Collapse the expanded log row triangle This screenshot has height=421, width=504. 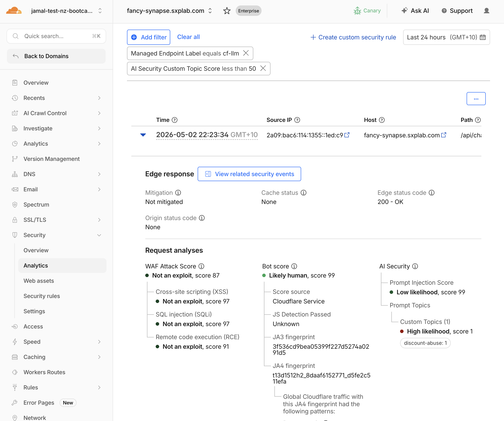pyautogui.click(x=143, y=135)
